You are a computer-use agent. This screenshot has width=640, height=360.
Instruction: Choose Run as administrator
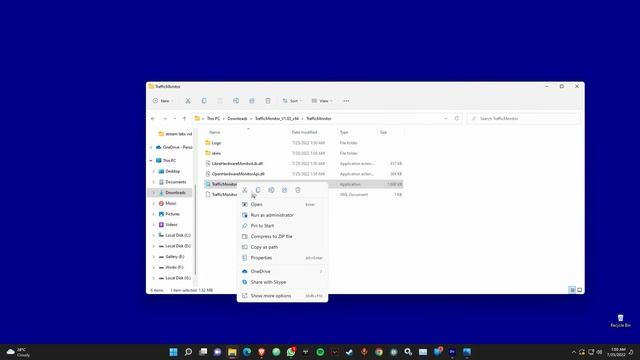(x=282, y=215)
